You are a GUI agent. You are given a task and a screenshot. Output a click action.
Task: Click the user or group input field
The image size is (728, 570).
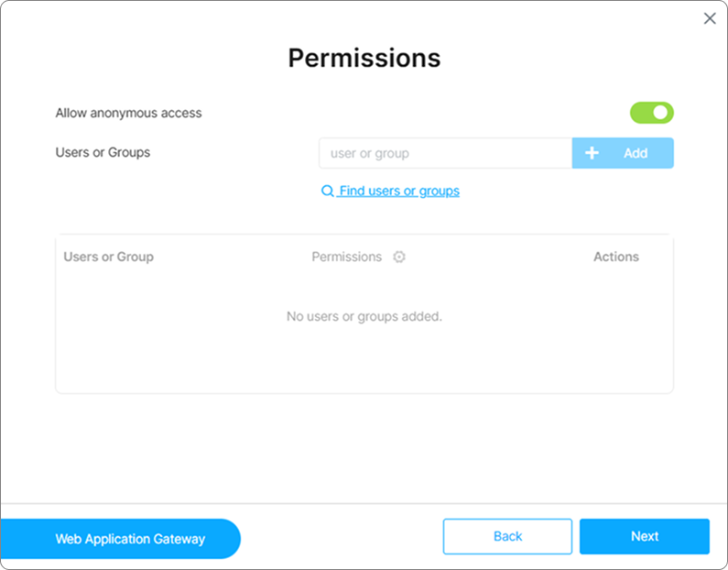coord(445,153)
